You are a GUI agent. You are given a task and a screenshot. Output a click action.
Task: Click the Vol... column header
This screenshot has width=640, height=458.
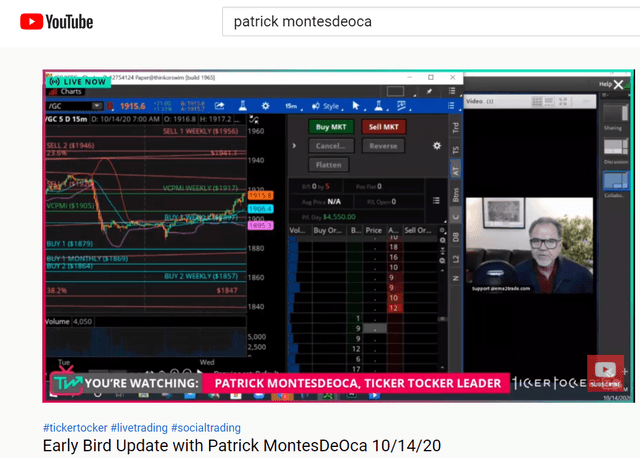[298, 231]
